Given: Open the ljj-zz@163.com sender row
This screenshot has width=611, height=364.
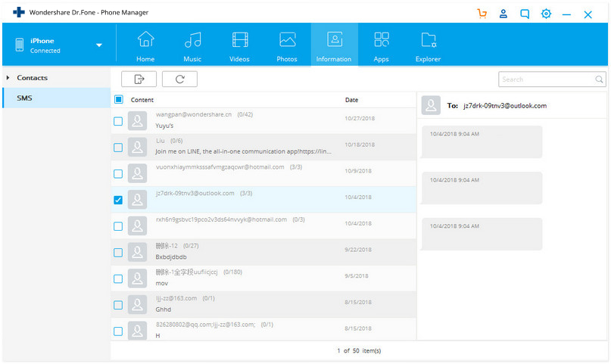Looking at the screenshot, I should click(x=263, y=305).
